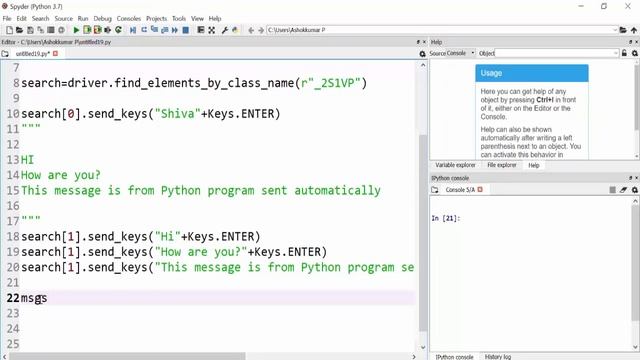Screen dimensions: 640x360
Task: Open the Search menu
Action: (40, 19)
